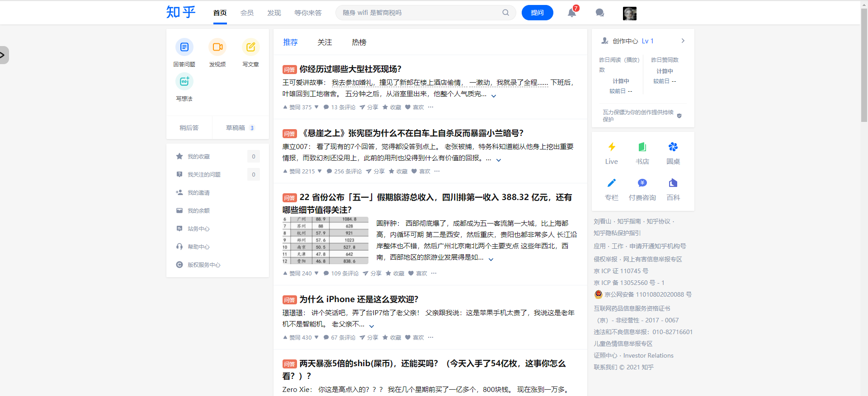Open the notification bell

click(x=572, y=13)
